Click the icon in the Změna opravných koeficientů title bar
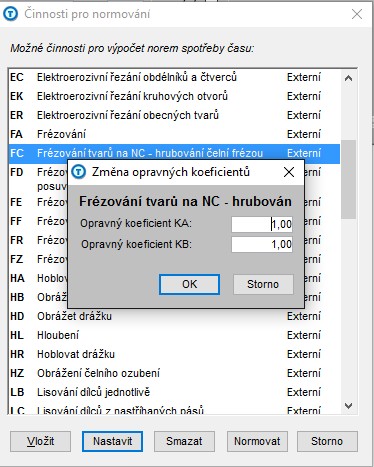The image size is (374, 467). [79, 172]
